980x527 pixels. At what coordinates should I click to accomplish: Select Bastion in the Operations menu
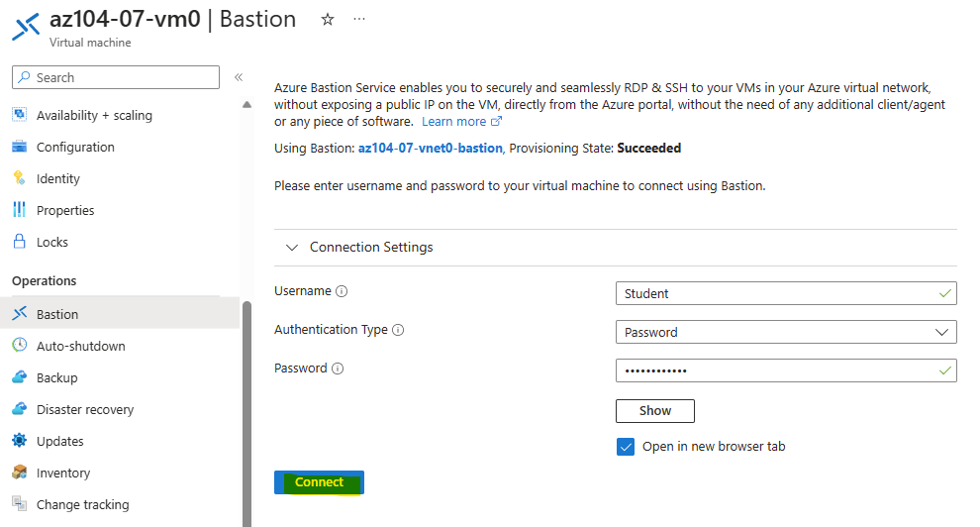point(120,313)
